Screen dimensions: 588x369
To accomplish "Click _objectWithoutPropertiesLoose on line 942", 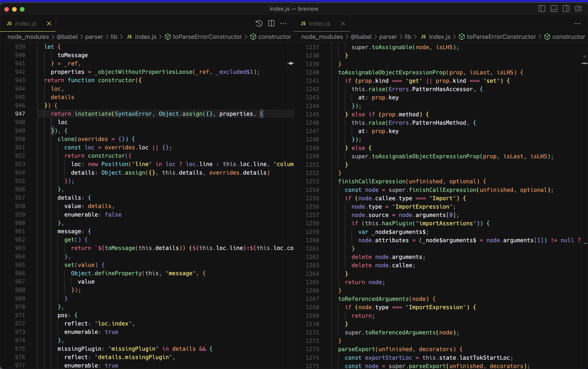I will [143, 72].
